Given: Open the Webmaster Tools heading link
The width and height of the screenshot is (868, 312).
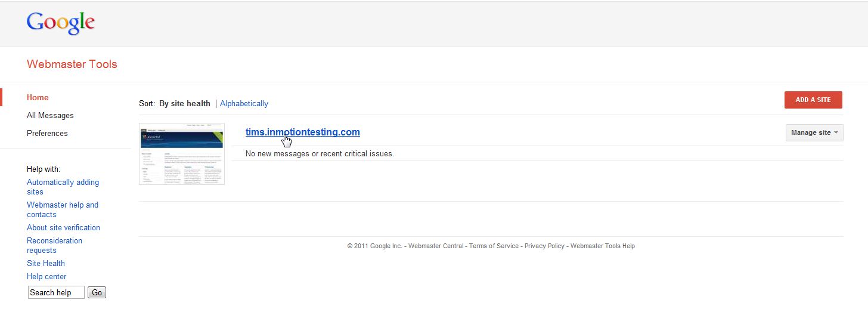Looking at the screenshot, I should point(72,64).
